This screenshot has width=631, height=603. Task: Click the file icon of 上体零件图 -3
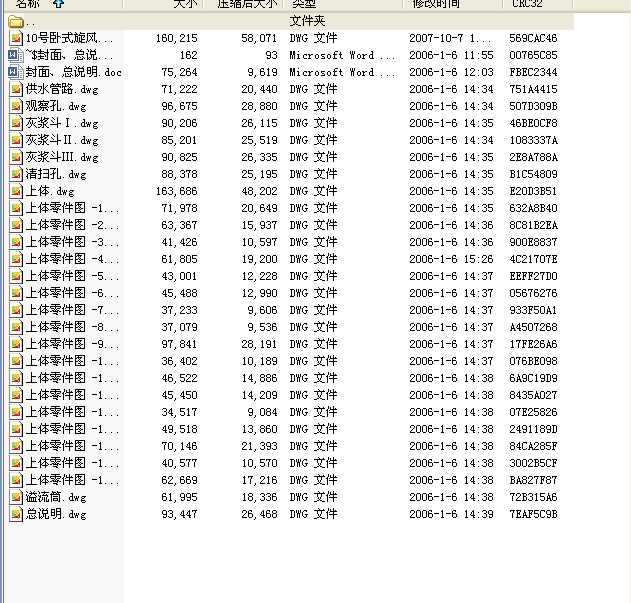point(16,242)
